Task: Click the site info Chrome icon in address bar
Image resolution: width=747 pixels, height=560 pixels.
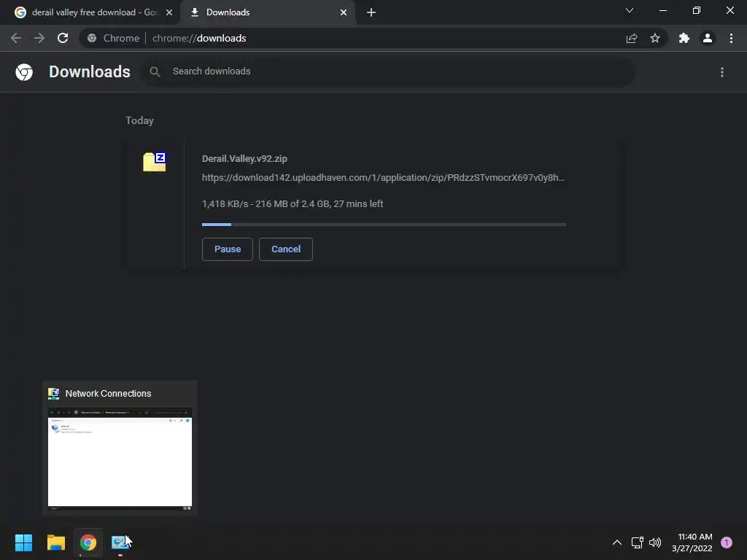Action: (x=92, y=38)
